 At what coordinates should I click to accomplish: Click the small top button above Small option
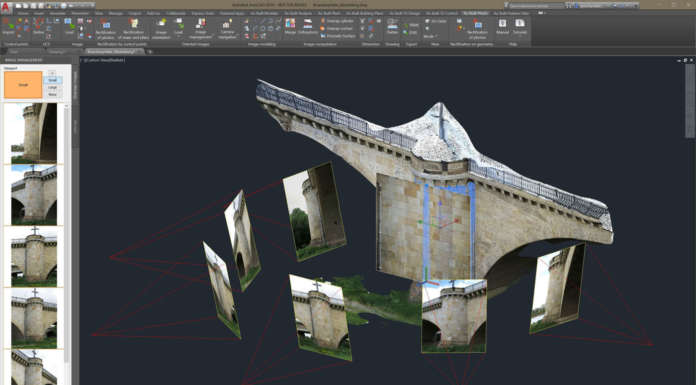[x=52, y=73]
